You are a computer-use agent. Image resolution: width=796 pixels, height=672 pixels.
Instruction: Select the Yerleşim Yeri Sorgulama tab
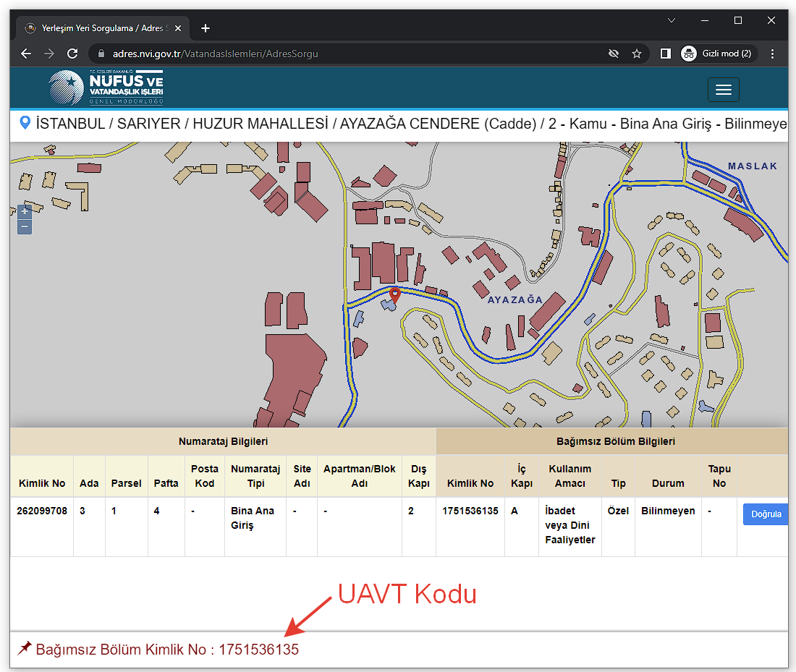[x=101, y=28]
